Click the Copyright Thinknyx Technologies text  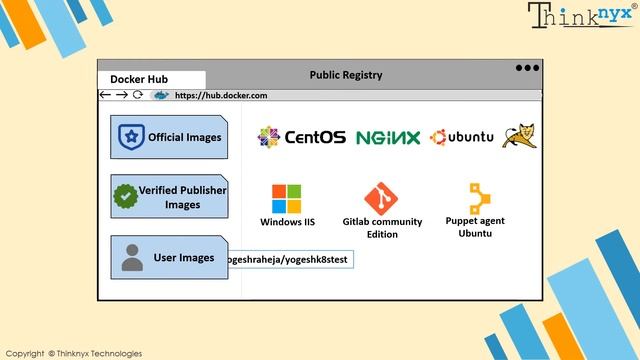(x=74, y=353)
